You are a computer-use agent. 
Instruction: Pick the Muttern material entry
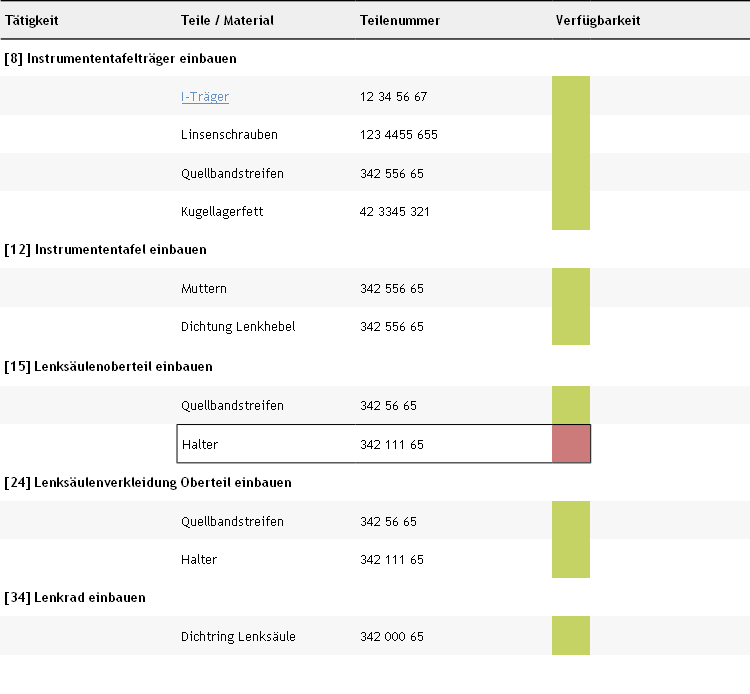point(204,289)
